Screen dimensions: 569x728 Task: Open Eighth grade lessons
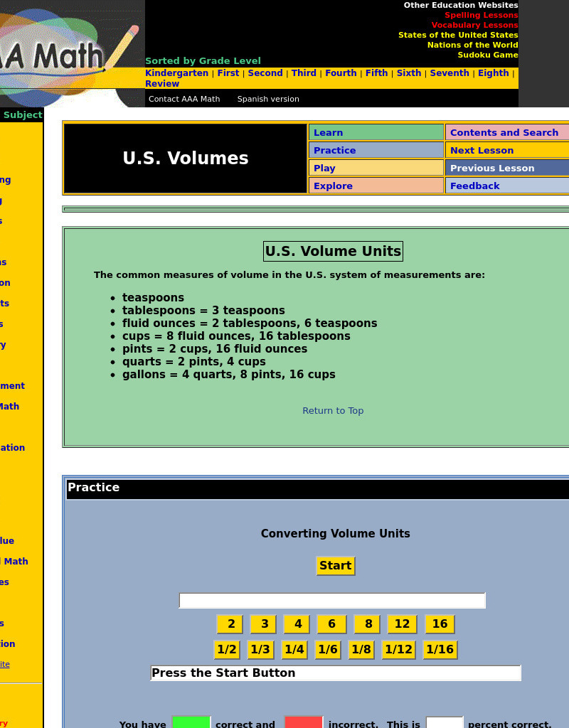[493, 73]
